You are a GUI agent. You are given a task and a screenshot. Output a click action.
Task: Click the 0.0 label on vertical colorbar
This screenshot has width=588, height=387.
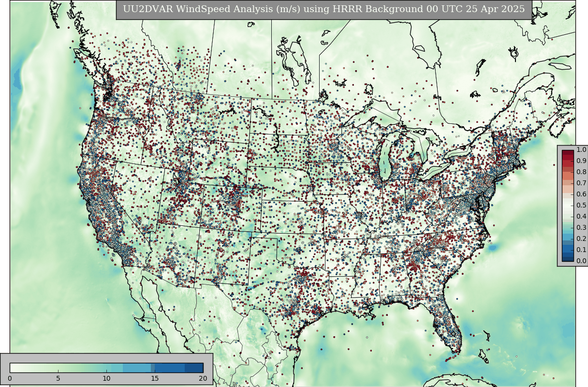581,261
